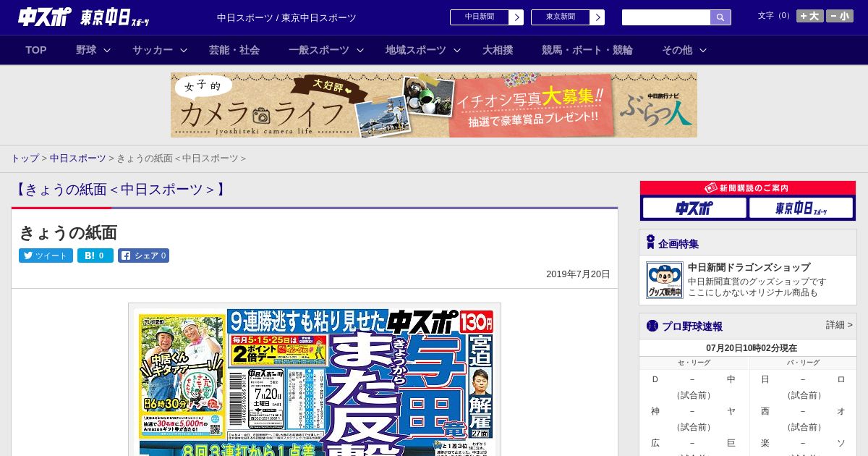Screen dimensions: 868x456
Task: Click the date 2019年7月20日
Action: click(x=578, y=274)
